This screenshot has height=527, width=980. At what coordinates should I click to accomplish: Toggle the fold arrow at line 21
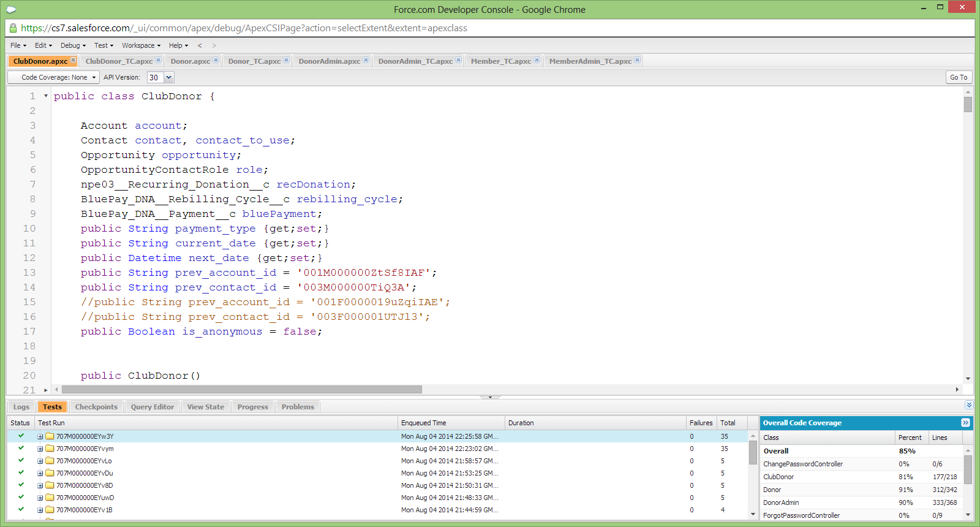point(46,390)
